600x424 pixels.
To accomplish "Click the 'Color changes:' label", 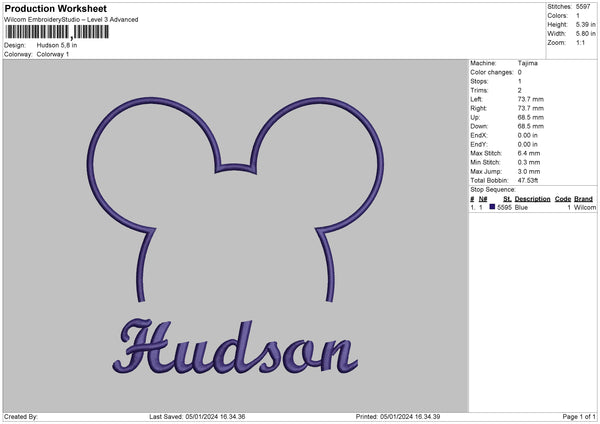I will pos(492,72).
